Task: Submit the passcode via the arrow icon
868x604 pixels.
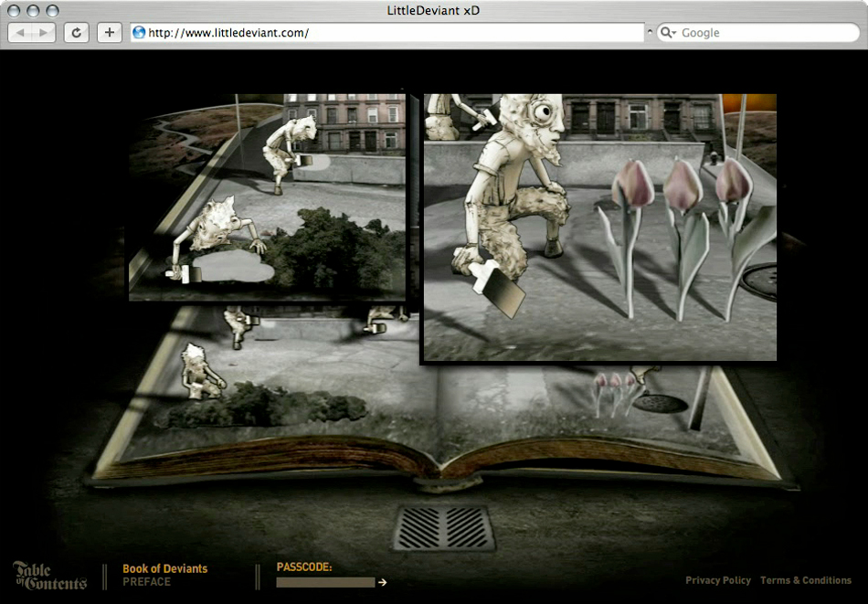Action: coord(382,582)
